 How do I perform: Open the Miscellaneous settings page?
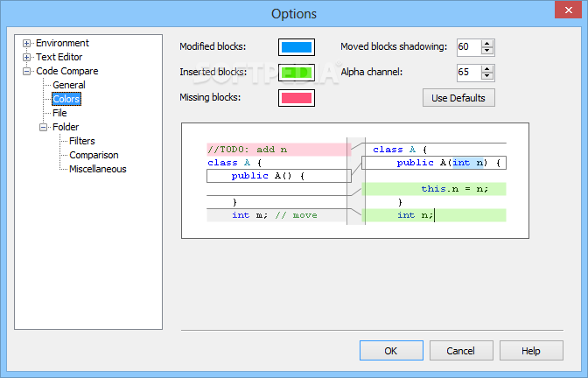click(98, 169)
